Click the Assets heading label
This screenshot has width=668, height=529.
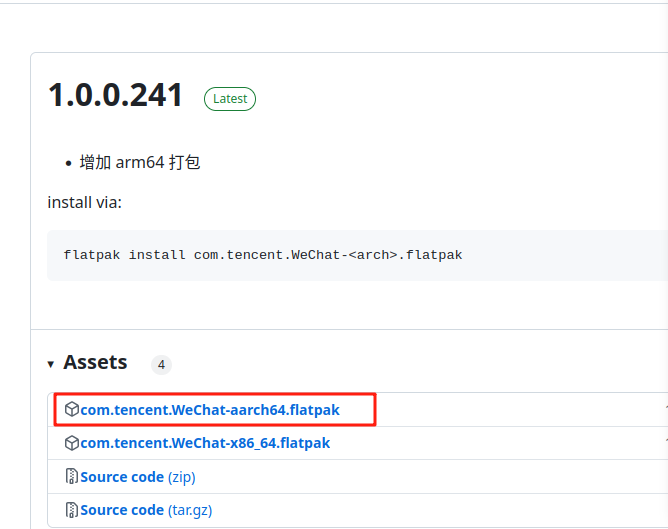click(x=95, y=362)
